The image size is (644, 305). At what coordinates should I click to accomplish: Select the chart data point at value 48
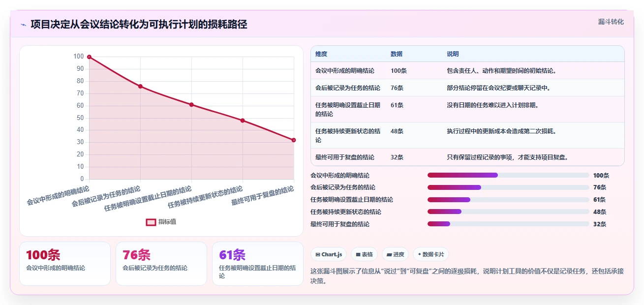[x=243, y=121]
